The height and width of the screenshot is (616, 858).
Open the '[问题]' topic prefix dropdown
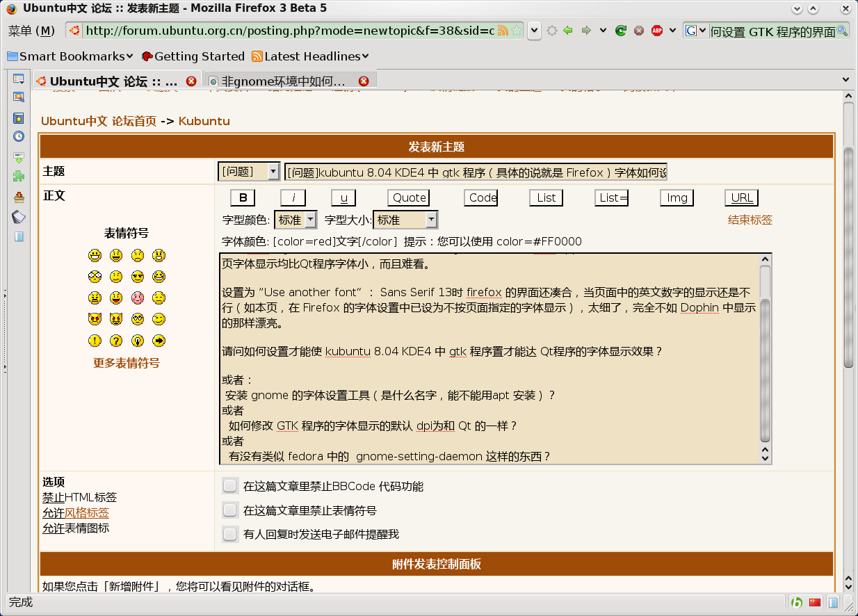(249, 172)
